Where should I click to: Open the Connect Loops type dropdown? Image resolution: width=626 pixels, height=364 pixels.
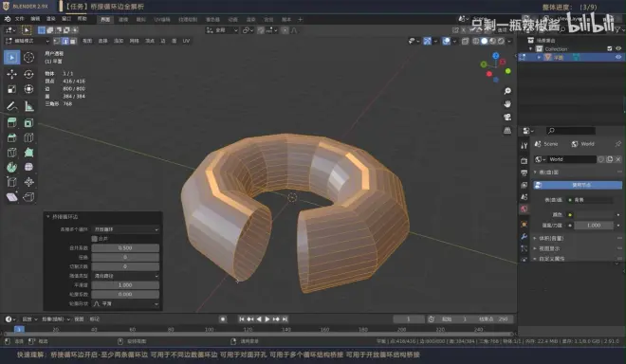pos(125,229)
